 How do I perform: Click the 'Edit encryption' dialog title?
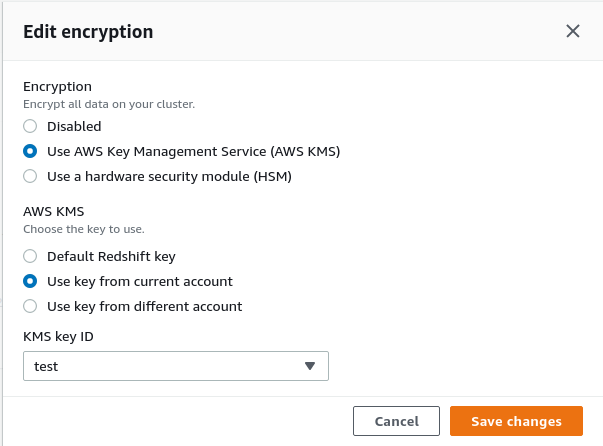pos(88,32)
